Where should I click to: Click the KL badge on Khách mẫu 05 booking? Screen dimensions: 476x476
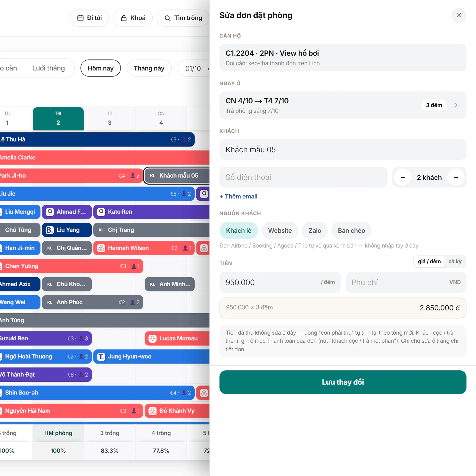pos(153,176)
